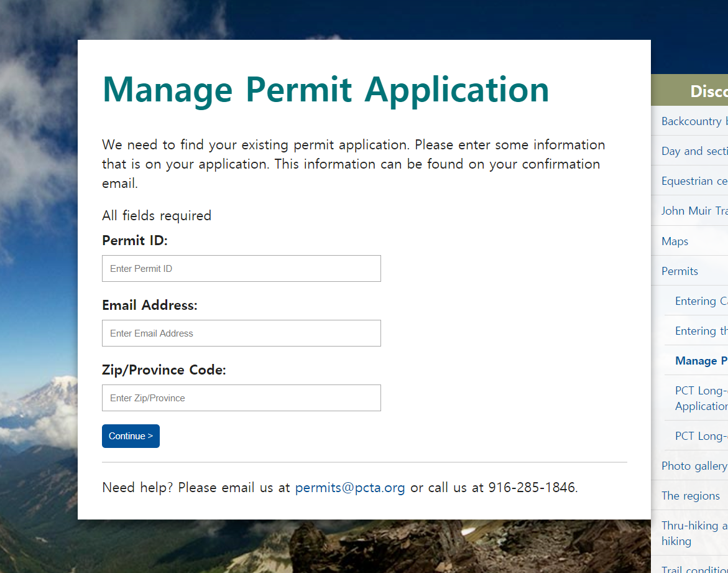Click the Permit ID input field

tap(241, 268)
